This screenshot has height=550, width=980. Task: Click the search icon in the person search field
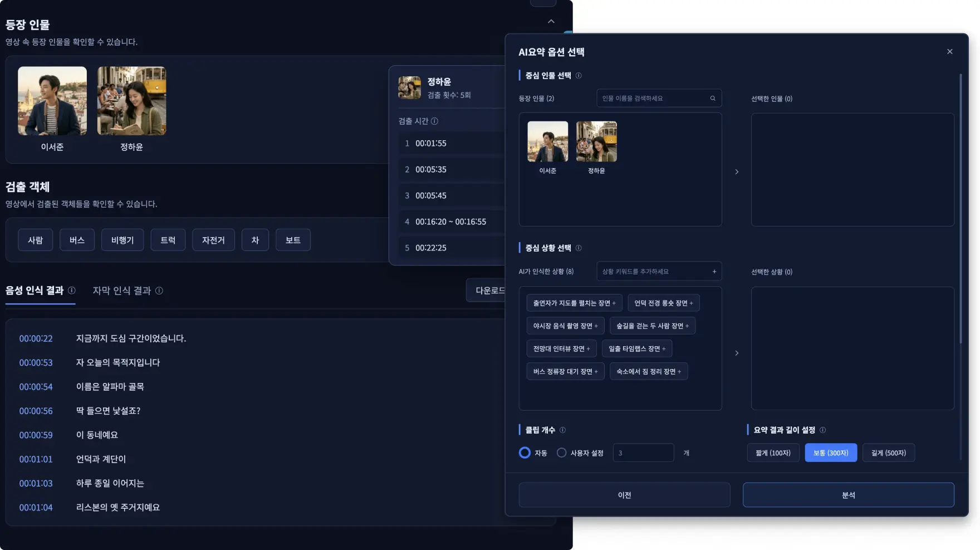click(x=713, y=99)
